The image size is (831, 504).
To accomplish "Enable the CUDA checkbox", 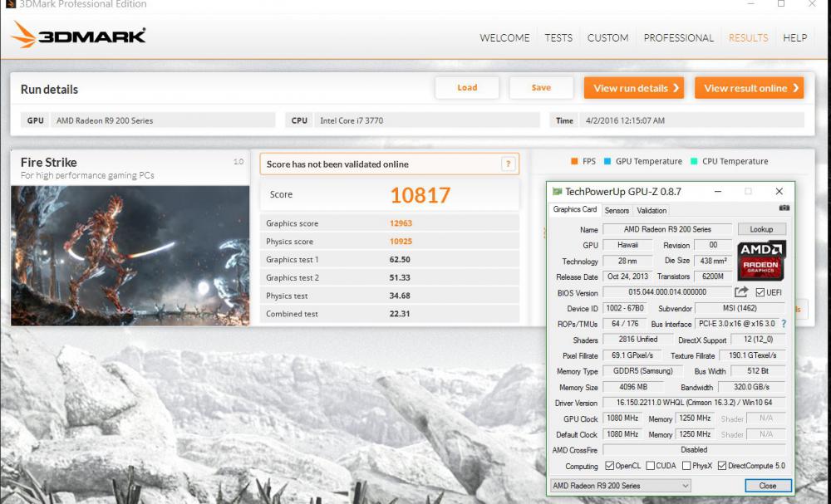I will point(650,466).
